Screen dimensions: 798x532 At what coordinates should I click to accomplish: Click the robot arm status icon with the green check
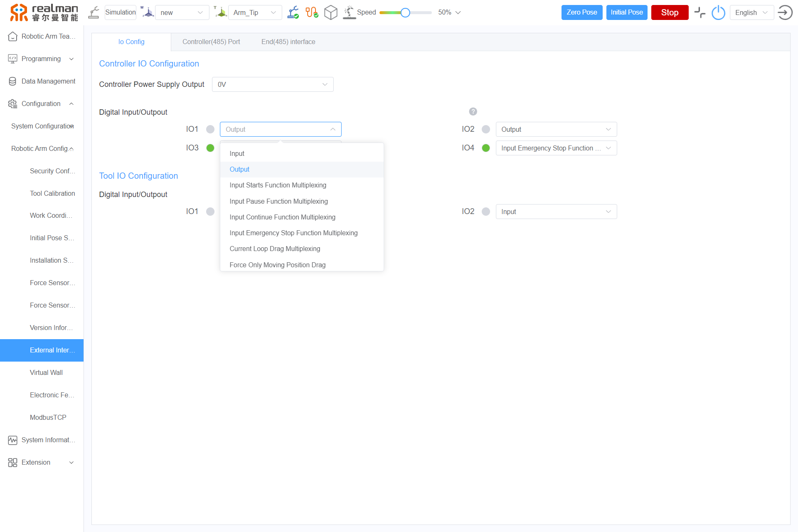[293, 12]
